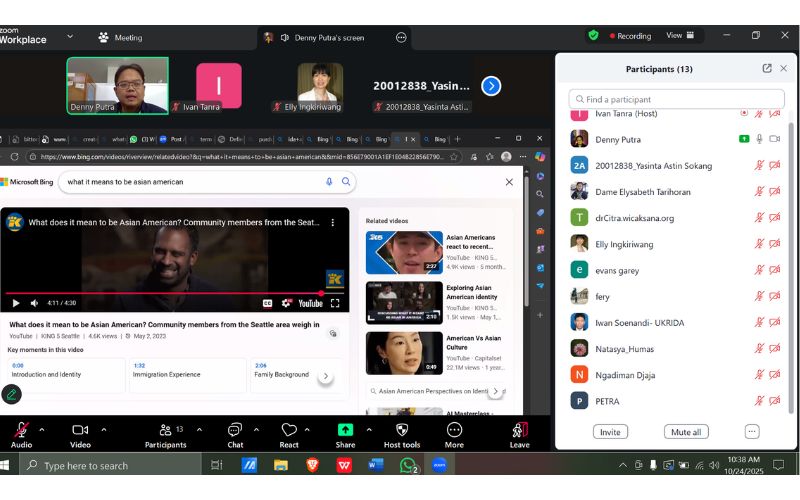
Task: Click the video progress bar
Action: coord(160,293)
